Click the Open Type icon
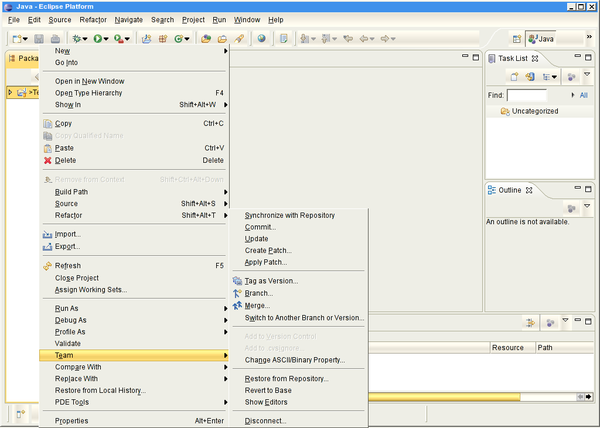600x428 pixels. coord(206,39)
